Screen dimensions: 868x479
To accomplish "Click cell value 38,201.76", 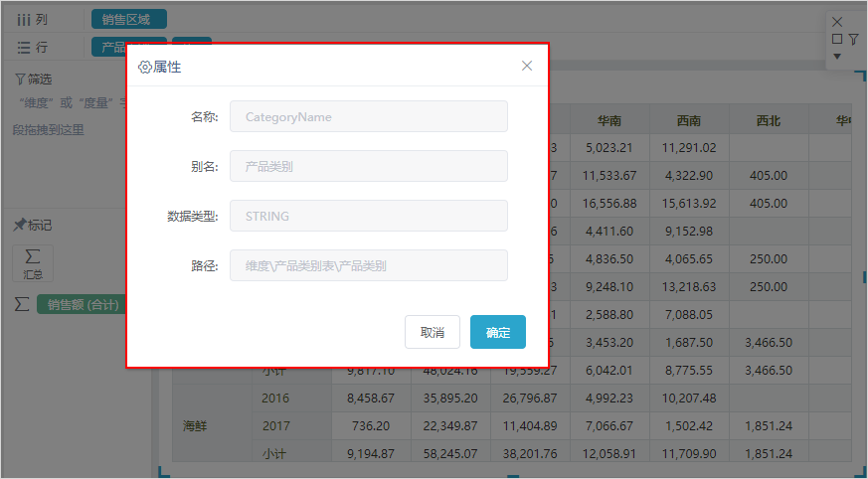I will tap(530, 453).
